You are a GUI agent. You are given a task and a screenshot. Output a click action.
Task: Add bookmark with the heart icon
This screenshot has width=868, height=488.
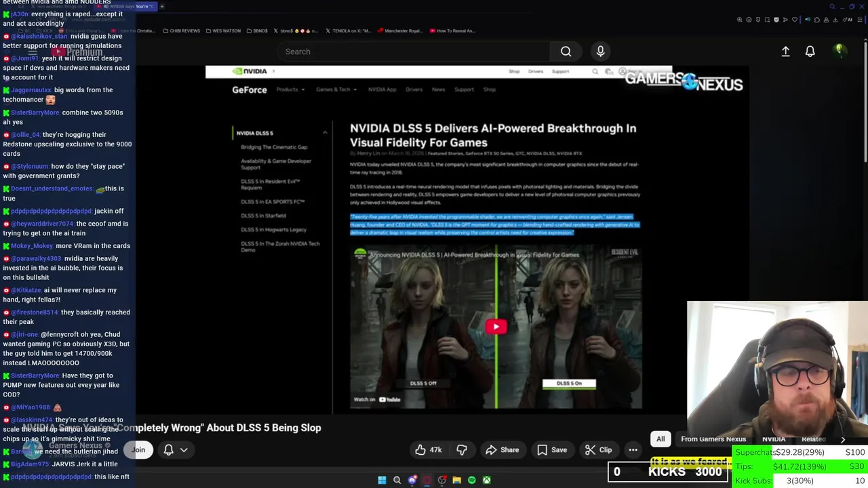pos(795,20)
